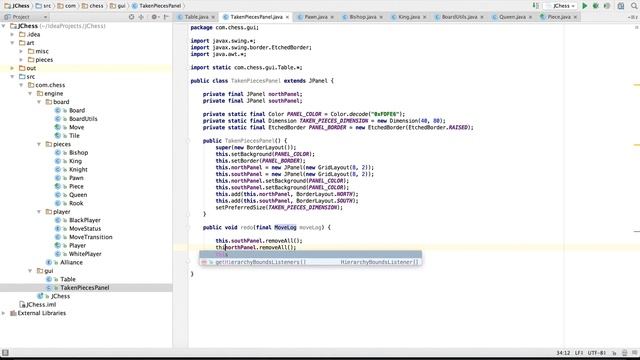Hide the Project tool window icon
The width and height of the screenshot is (640, 360).
tap(166, 17)
